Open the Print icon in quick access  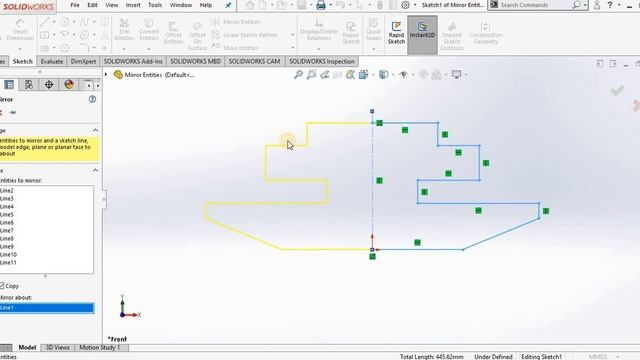coord(321,5)
